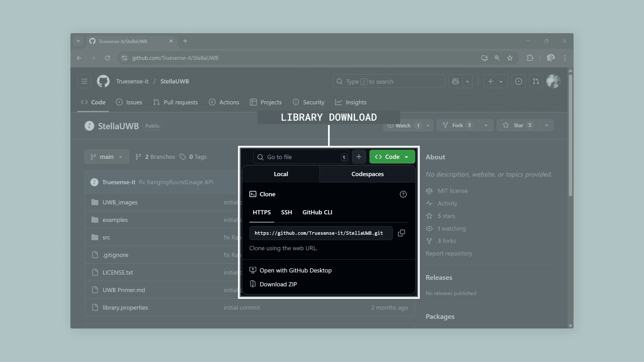Open the Star button dropdown arrow
The width and height of the screenshot is (644, 362).
[547, 125]
